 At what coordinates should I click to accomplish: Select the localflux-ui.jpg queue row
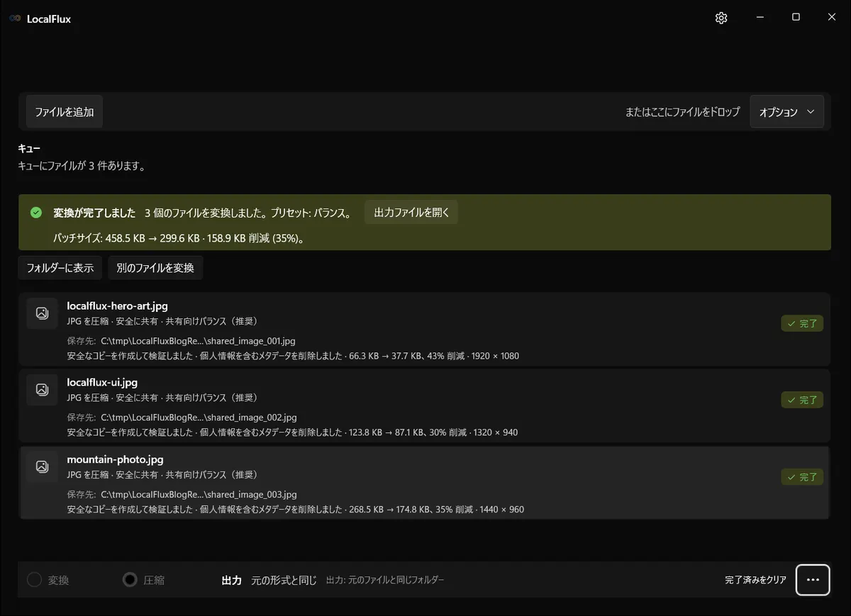pos(424,406)
